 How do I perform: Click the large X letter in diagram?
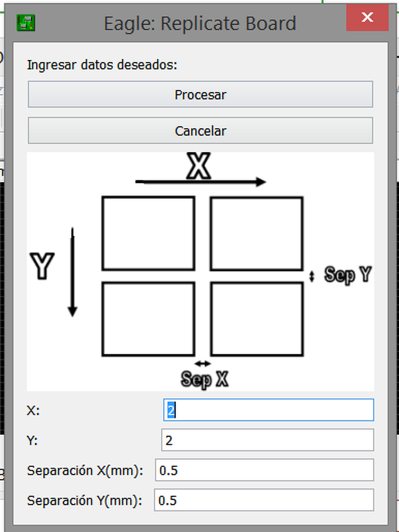199,166
